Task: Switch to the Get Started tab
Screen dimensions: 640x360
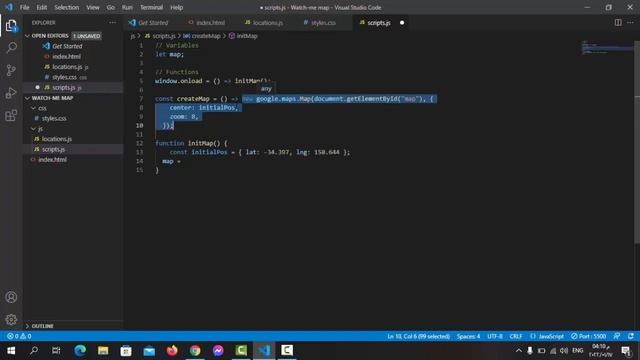Action: tap(153, 23)
